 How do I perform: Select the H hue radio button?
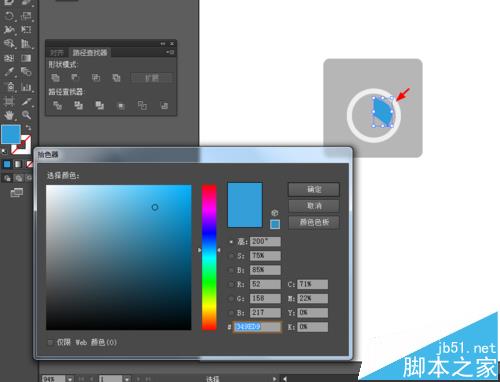pyautogui.click(x=231, y=242)
